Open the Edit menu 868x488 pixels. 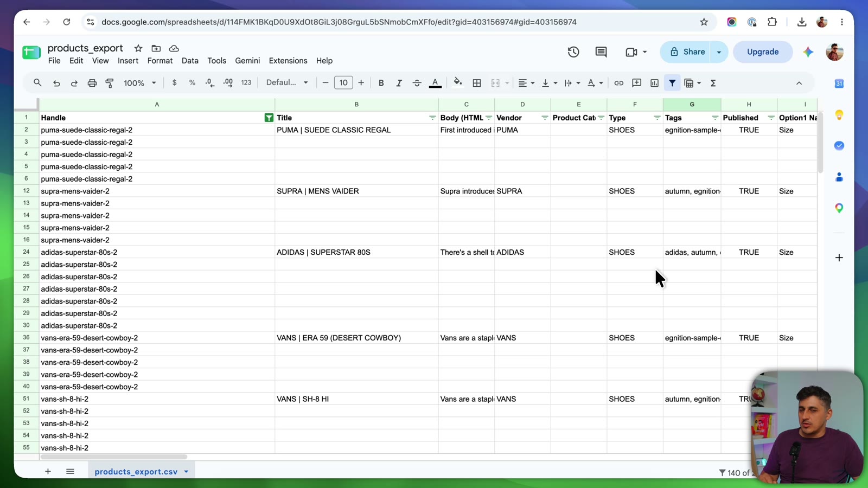pos(76,61)
